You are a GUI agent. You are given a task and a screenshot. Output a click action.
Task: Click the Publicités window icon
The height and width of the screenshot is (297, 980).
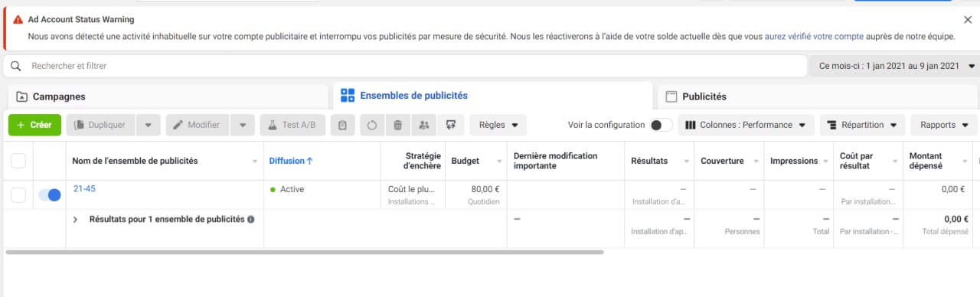[671, 97]
